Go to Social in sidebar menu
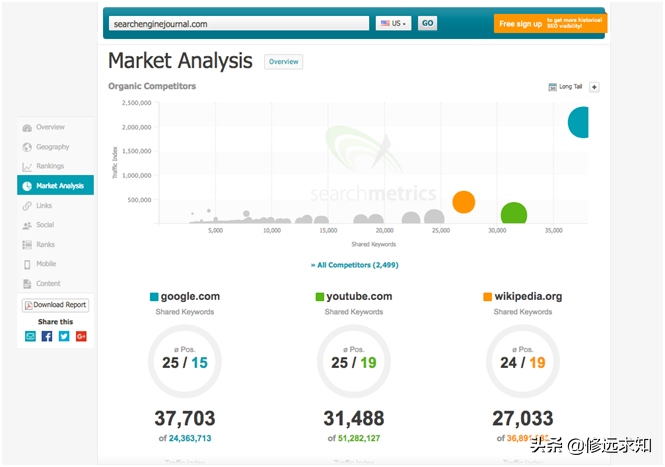The height and width of the screenshot is (467, 665). tap(45, 225)
